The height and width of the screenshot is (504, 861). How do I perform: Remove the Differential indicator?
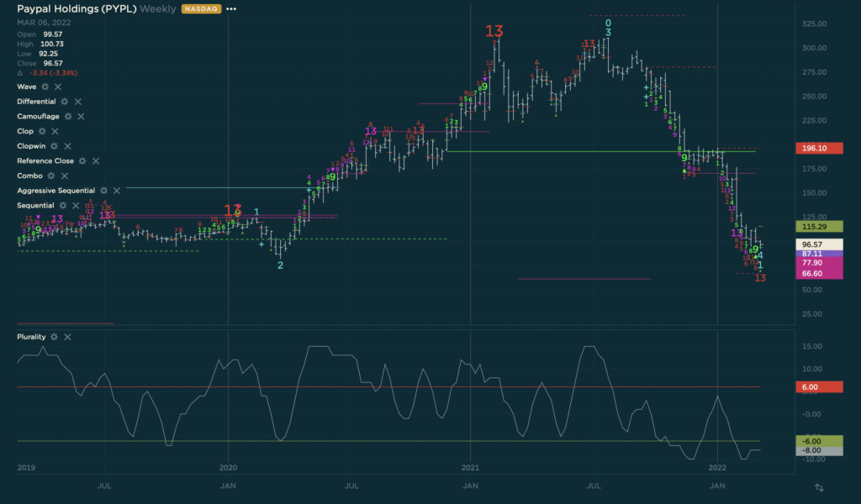[78, 102]
